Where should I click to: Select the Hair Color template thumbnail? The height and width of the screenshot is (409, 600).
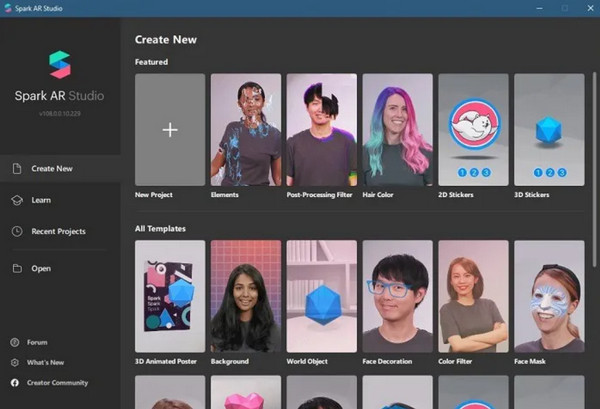coord(398,130)
